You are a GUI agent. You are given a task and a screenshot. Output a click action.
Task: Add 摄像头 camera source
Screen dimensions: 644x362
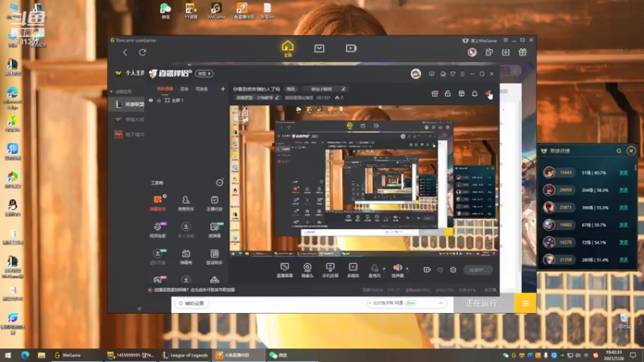[x=308, y=270]
